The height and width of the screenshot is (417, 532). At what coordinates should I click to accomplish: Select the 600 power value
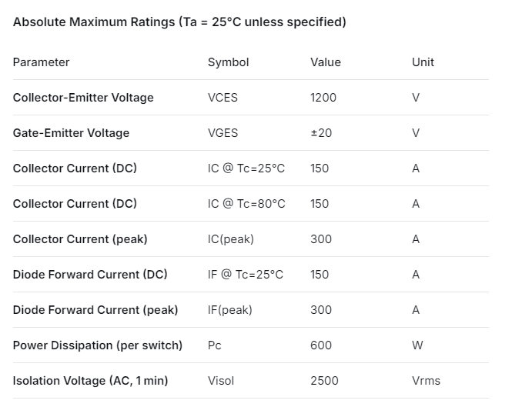pyautogui.click(x=321, y=345)
